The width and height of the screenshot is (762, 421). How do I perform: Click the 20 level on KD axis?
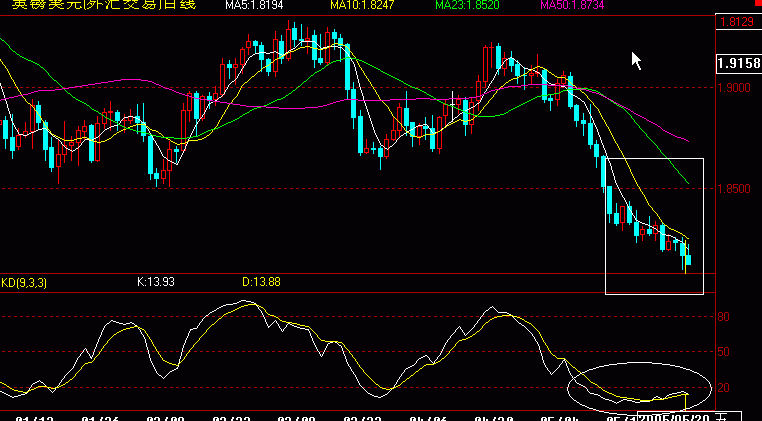pyautogui.click(x=723, y=388)
